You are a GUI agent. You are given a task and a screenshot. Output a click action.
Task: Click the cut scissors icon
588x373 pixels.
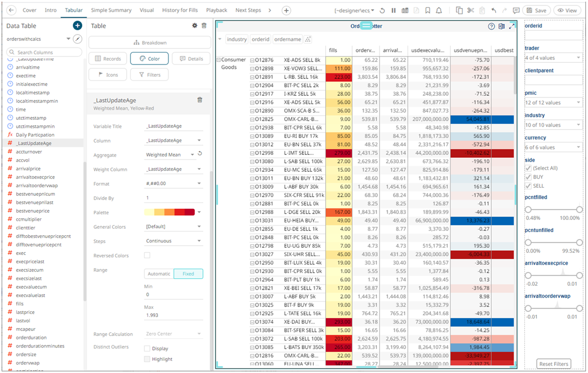(x=470, y=10)
